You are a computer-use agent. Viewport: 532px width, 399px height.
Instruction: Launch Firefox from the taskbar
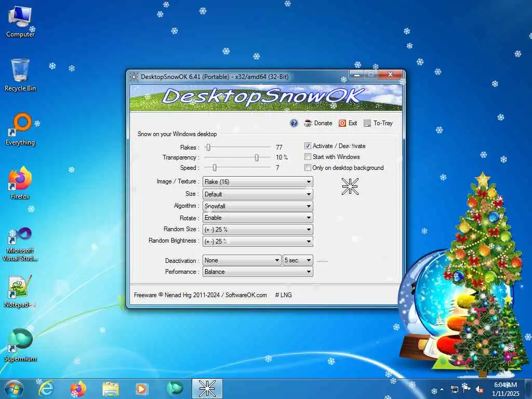[x=78, y=389]
